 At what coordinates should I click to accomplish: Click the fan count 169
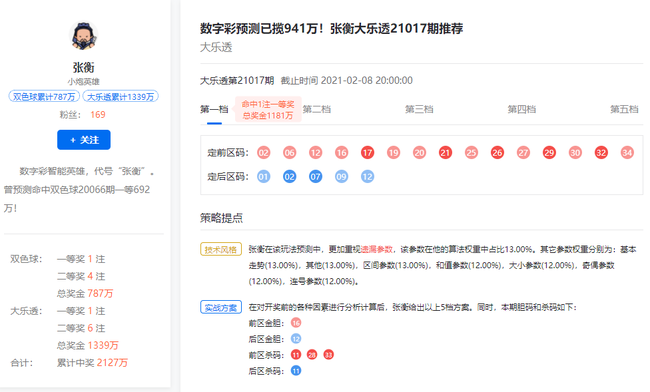[98, 115]
